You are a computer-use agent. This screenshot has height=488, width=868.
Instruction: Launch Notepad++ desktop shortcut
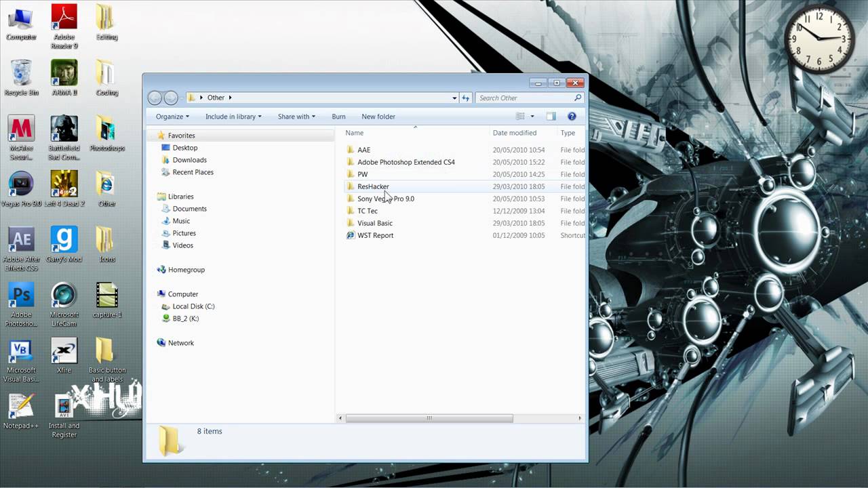tap(21, 411)
